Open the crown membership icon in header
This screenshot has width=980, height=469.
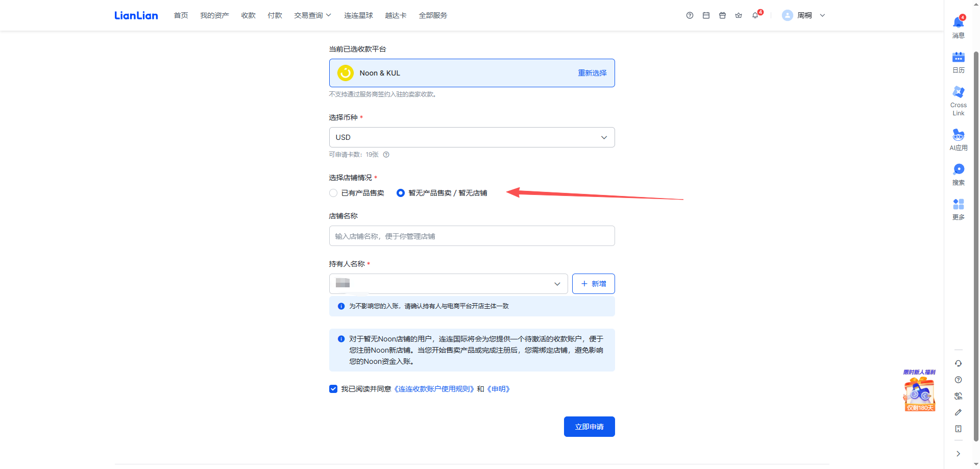pos(739,15)
